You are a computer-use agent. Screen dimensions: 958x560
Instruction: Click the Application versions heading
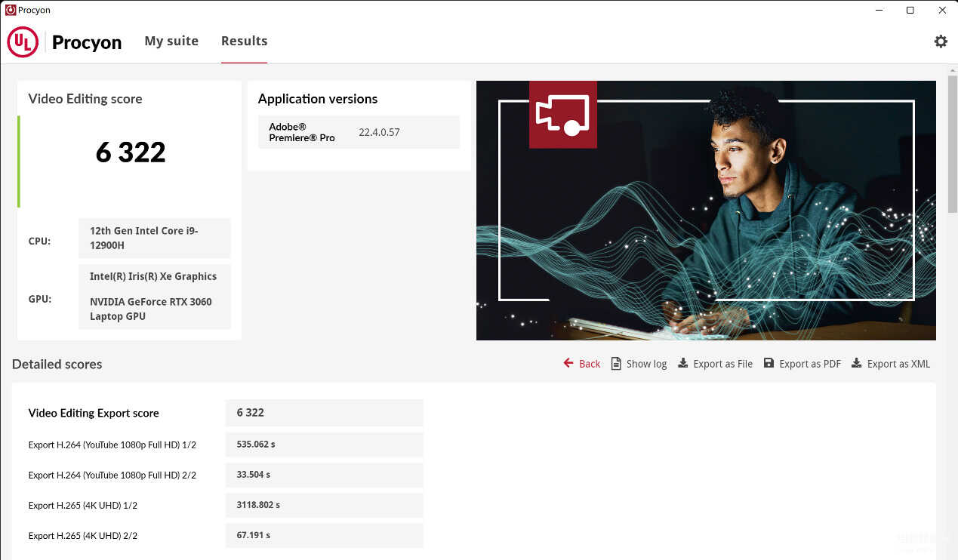point(318,99)
